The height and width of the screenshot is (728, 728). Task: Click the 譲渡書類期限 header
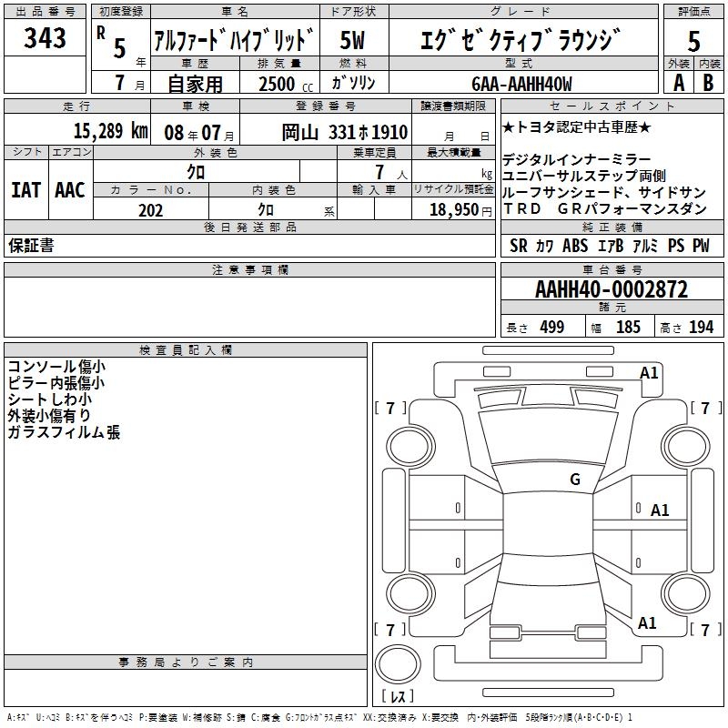point(453,106)
